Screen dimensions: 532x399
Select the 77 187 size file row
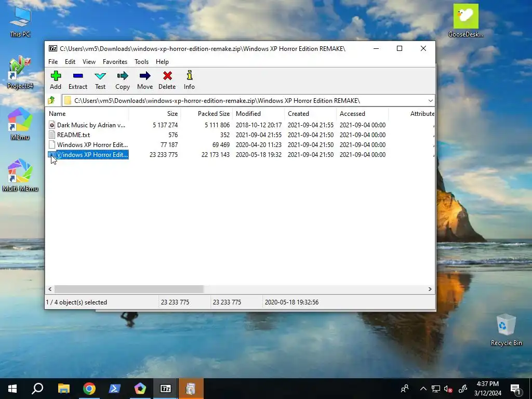[x=240, y=144]
